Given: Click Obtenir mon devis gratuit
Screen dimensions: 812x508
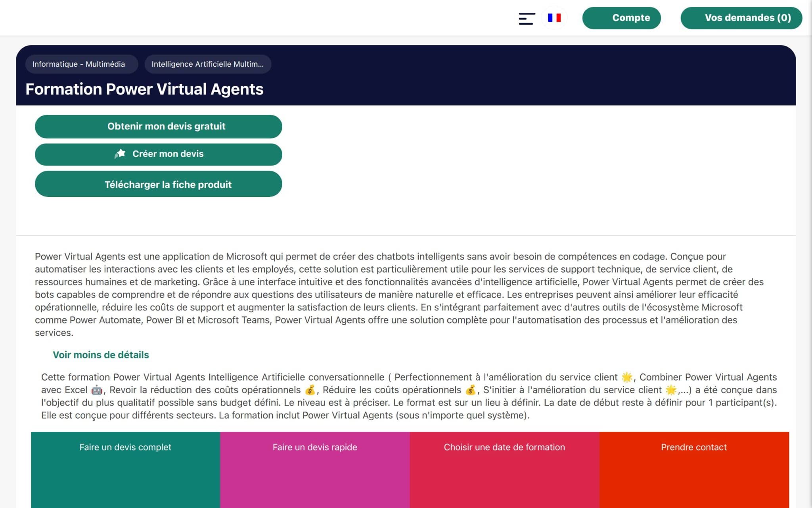Looking at the screenshot, I should pos(159,127).
